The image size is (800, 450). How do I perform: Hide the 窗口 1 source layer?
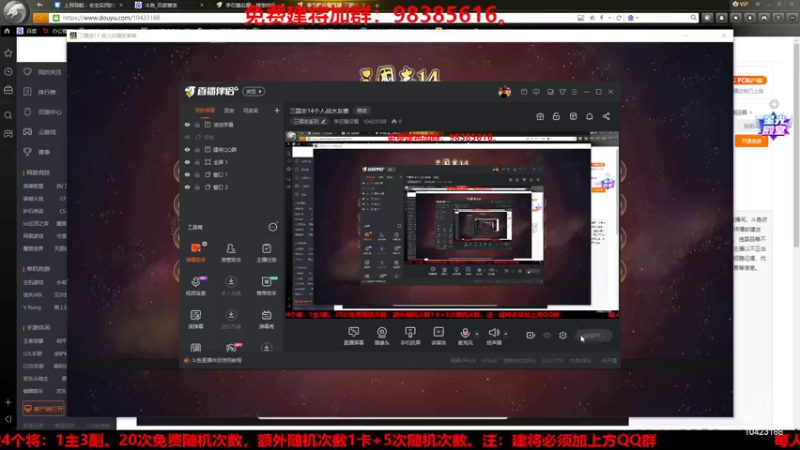187,174
